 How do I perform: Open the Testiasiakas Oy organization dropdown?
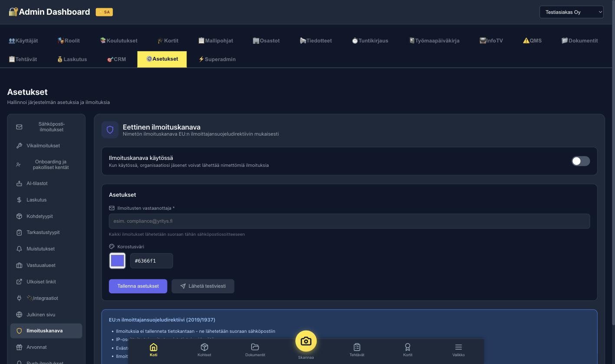(571, 12)
